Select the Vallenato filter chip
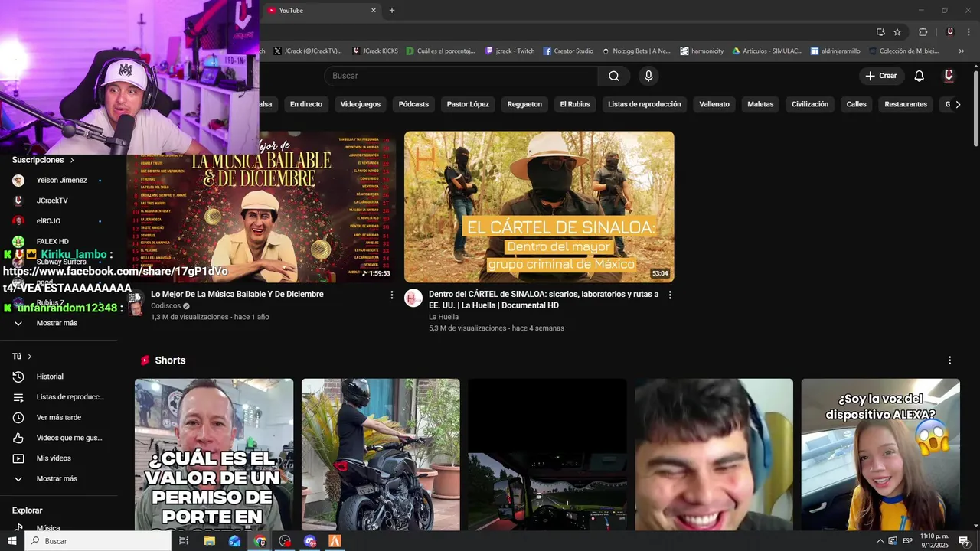 714,104
